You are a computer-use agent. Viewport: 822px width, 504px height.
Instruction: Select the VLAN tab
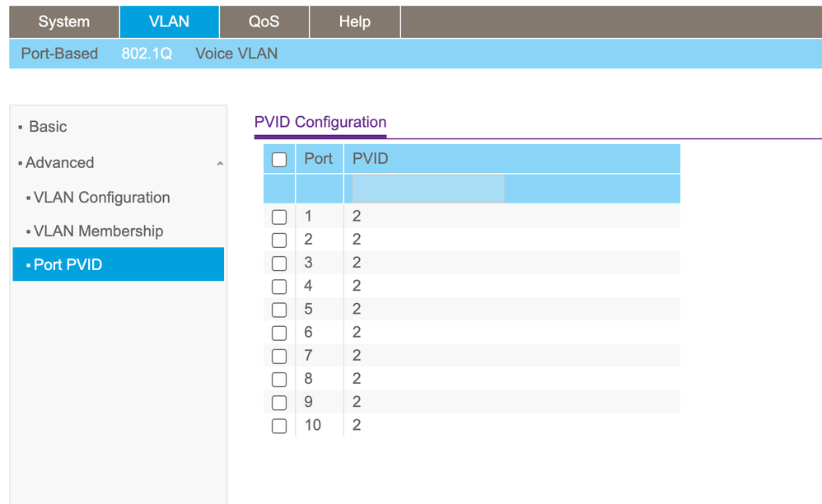tap(169, 22)
